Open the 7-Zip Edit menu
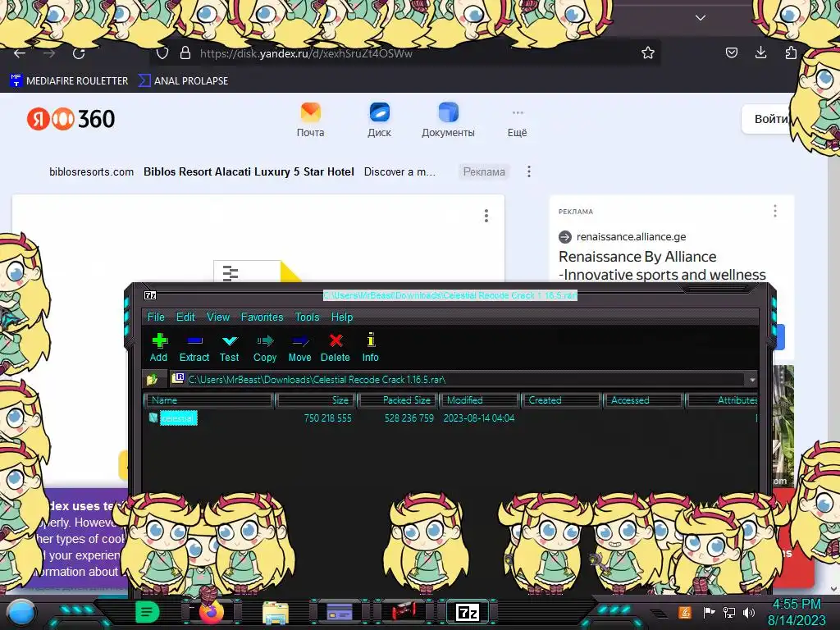The height and width of the screenshot is (630, 840). pyautogui.click(x=185, y=317)
